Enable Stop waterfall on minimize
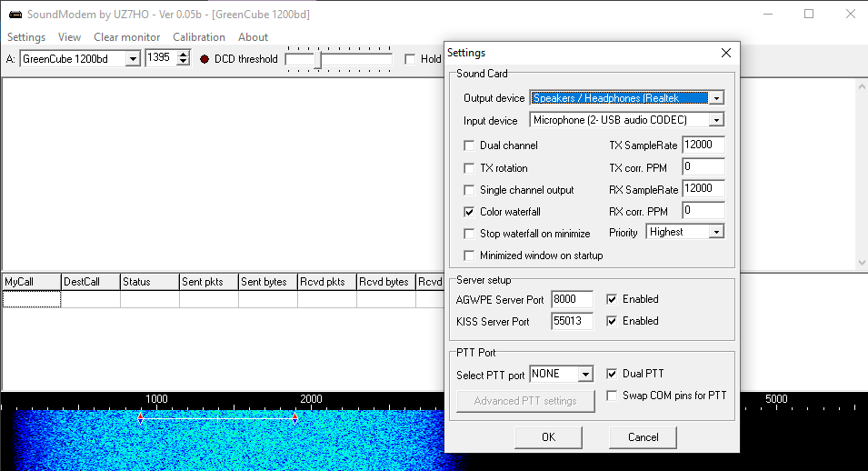The height and width of the screenshot is (471, 868). pos(469,234)
